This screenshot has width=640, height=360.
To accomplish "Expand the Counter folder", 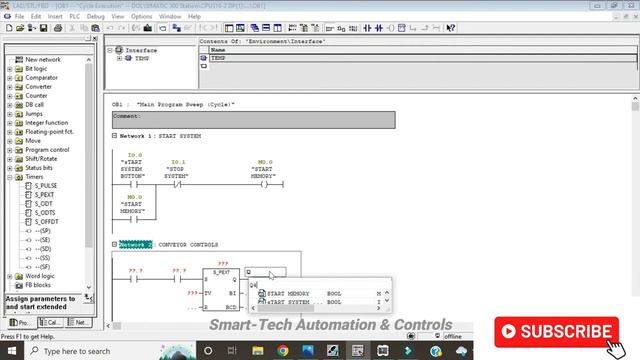I will pos(10,96).
